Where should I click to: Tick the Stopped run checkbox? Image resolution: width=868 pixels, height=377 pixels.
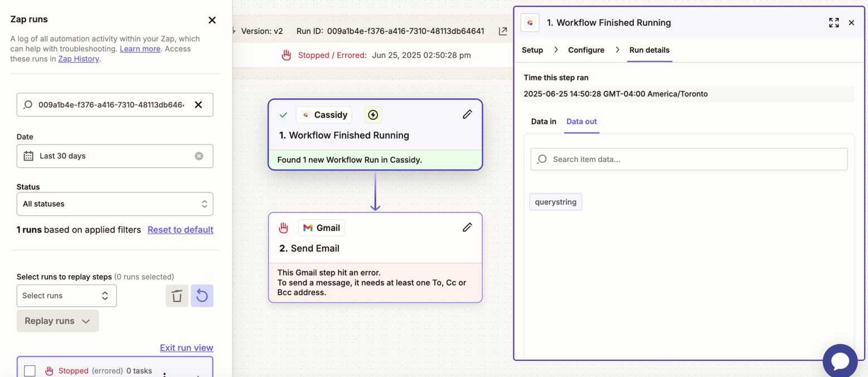[30, 371]
